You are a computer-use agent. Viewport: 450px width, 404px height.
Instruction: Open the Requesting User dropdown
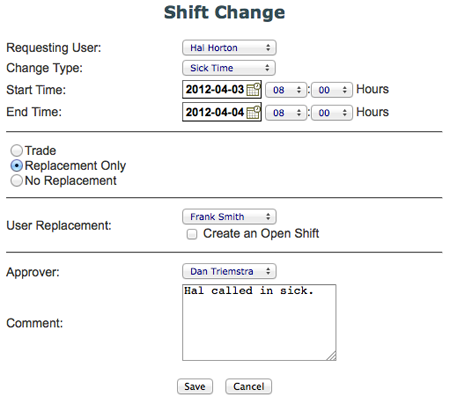[x=229, y=48]
